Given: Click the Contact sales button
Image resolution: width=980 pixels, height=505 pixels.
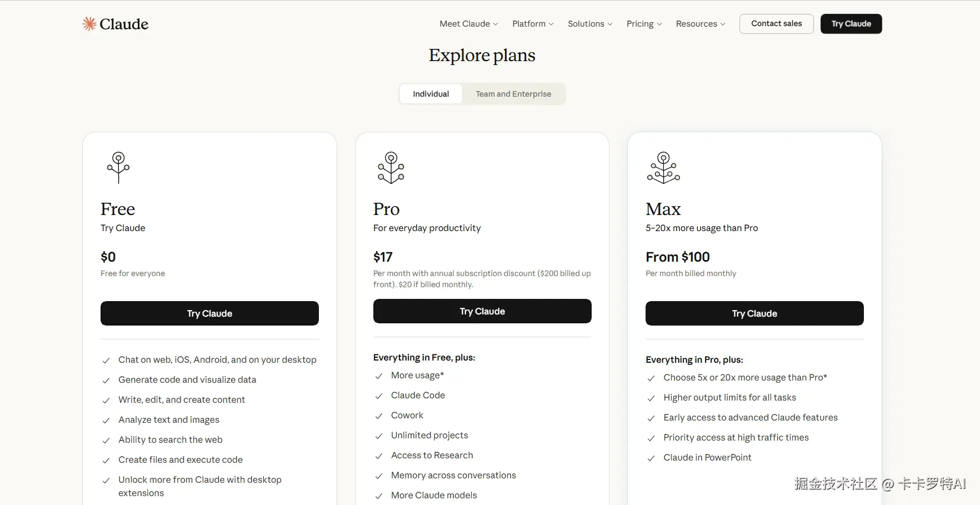Looking at the screenshot, I should [x=776, y=24].
